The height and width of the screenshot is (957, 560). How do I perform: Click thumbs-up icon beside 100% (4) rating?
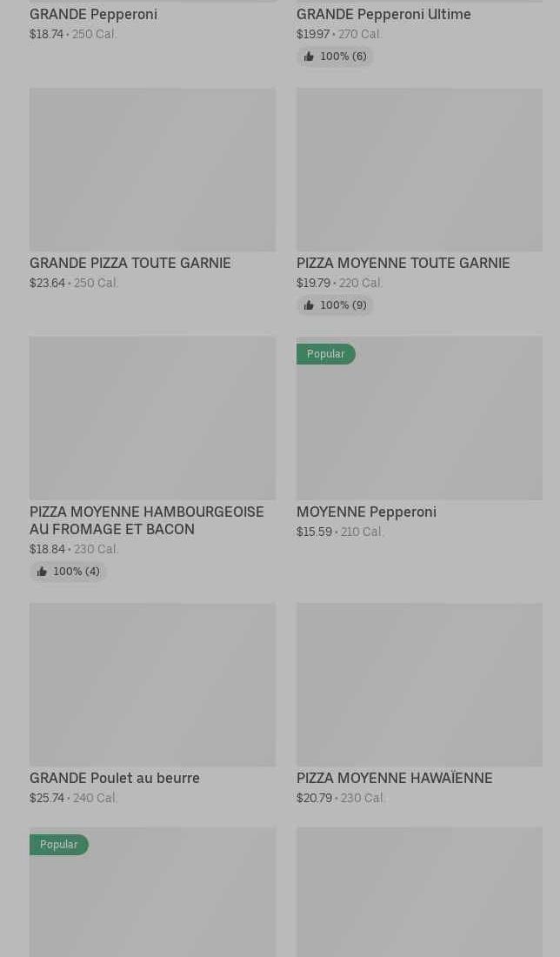[42, 572]
